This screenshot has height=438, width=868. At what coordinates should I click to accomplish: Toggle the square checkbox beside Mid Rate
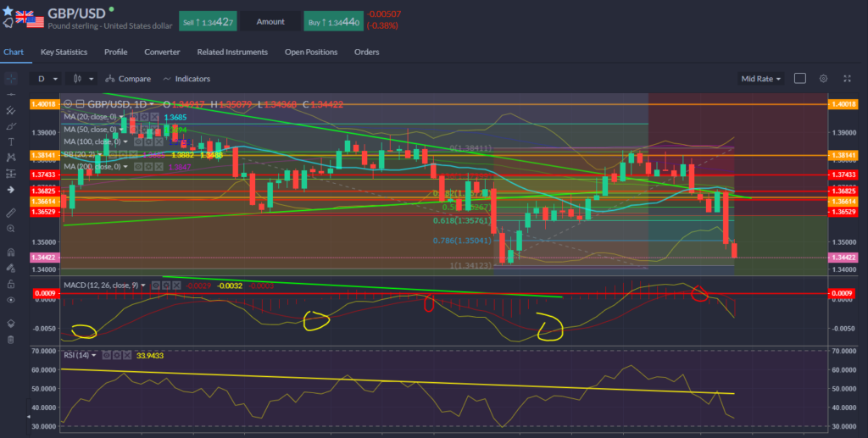pyautogui.click(x=799, y=78)
